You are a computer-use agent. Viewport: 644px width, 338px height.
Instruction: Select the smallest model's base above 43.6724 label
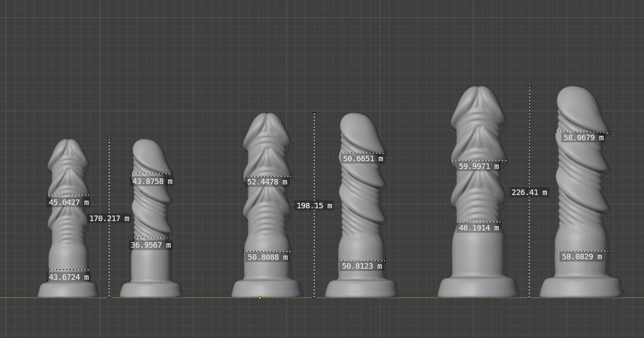click(68, 290)
